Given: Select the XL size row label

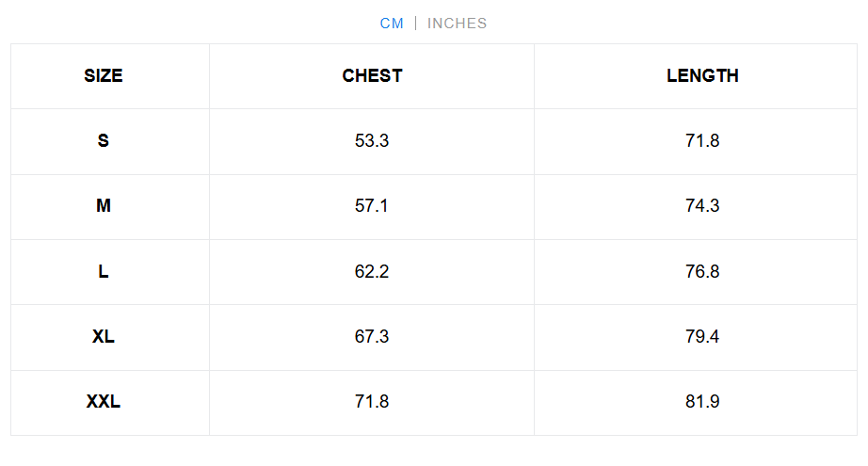Looking at the screenshot, I should click(104, 337).
